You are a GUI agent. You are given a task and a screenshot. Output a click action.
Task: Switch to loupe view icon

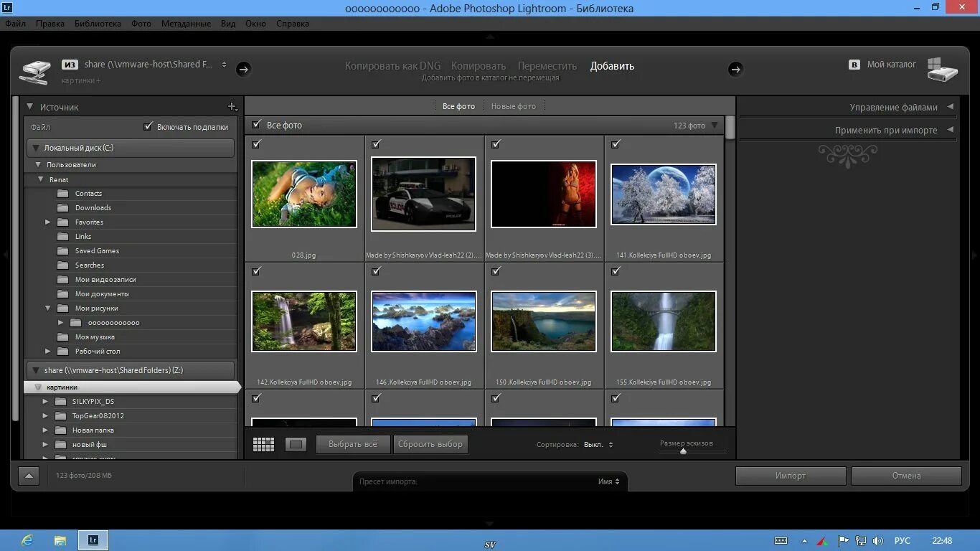tap(296, 445)
